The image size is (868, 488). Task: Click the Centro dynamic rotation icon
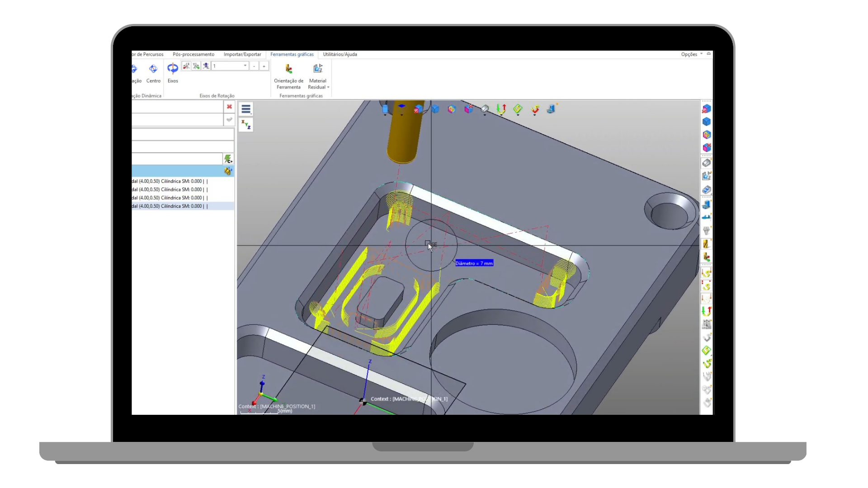click(x=153, y=69)
